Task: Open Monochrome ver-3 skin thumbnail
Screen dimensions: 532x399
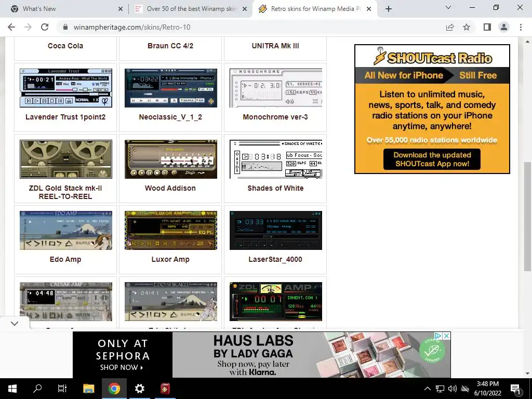Action: click(x=275, y=88)
